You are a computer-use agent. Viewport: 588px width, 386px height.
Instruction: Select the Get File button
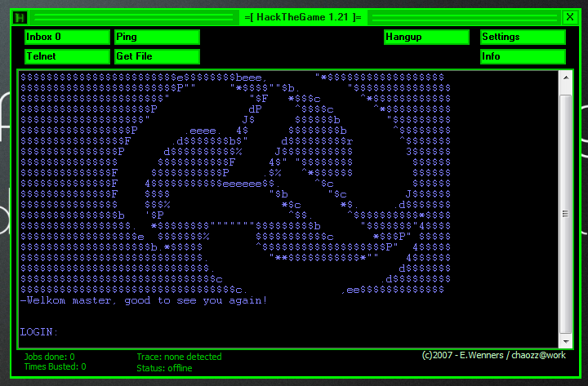pyautogui.click(x=157, y=56)
